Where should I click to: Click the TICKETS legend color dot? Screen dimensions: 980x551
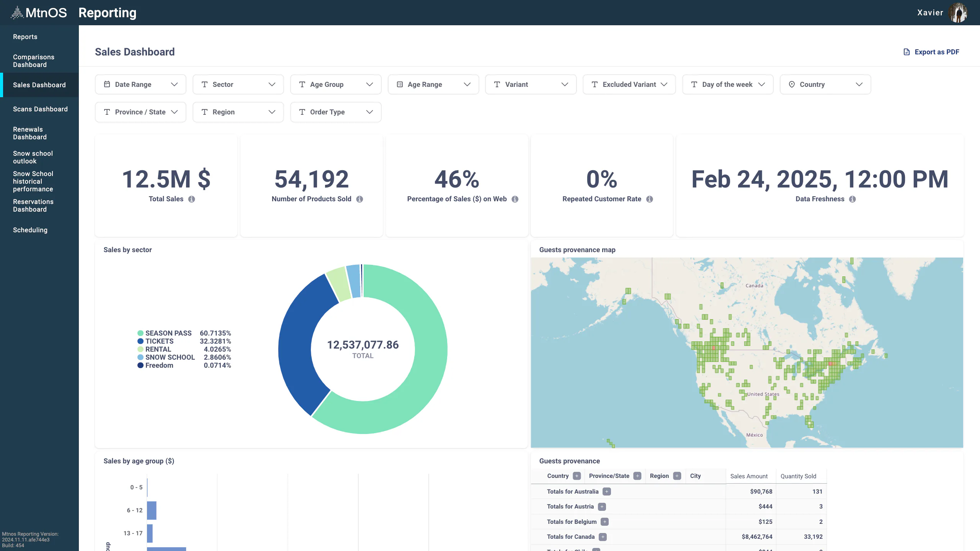tap(140, 341)
